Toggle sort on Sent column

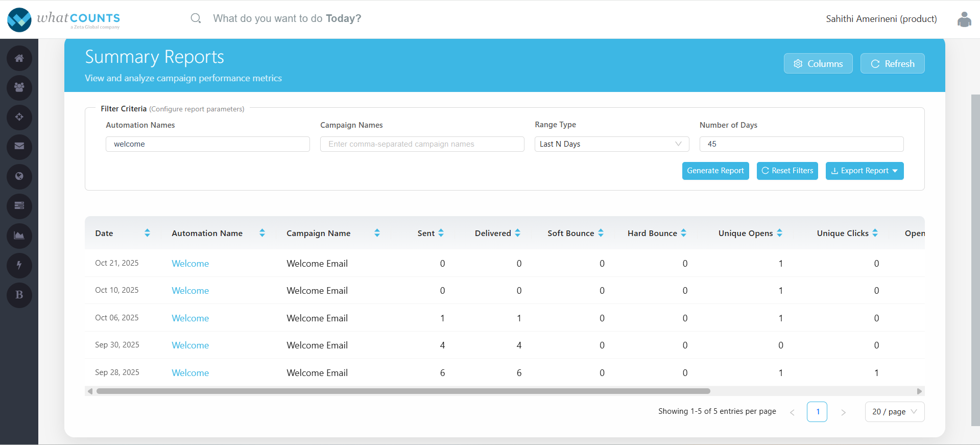tap(441, 233)
